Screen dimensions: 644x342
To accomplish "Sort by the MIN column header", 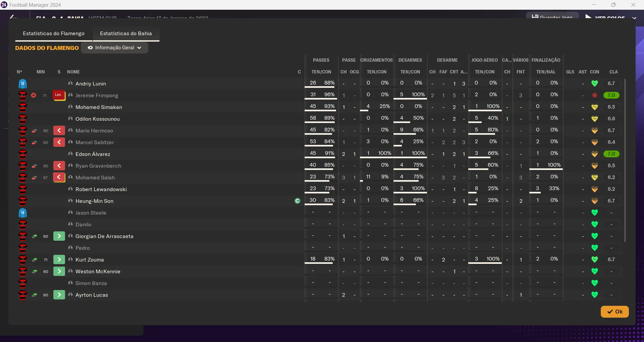I will (41, 72).
